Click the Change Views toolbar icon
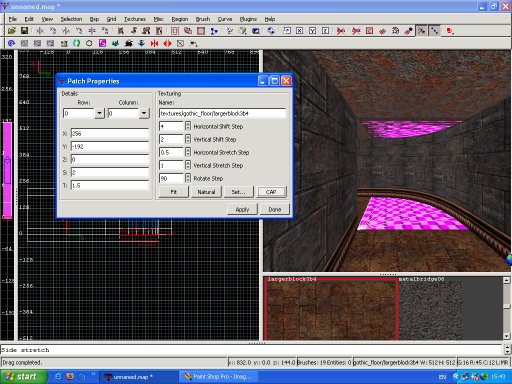This screenshot has width=512, height=384. tap(230, 31)
